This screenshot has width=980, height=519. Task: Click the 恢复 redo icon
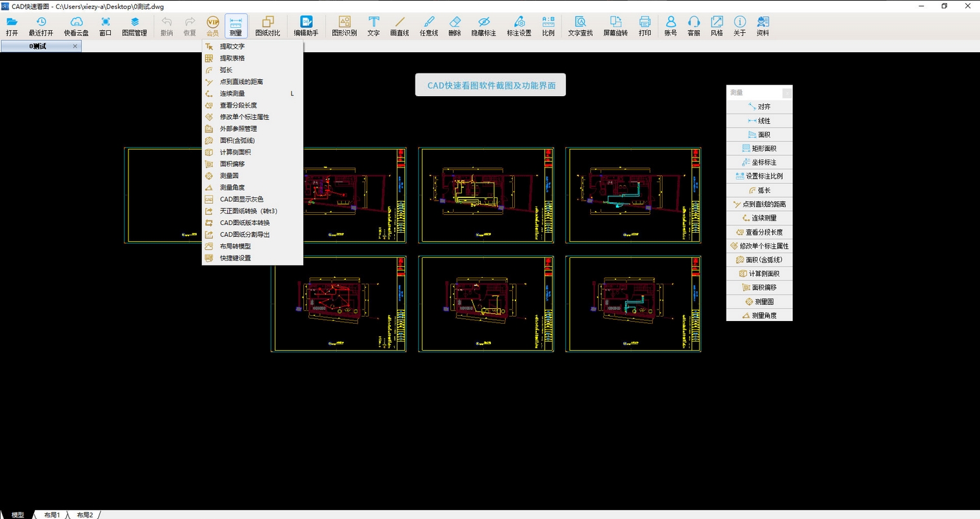point(190,26)
